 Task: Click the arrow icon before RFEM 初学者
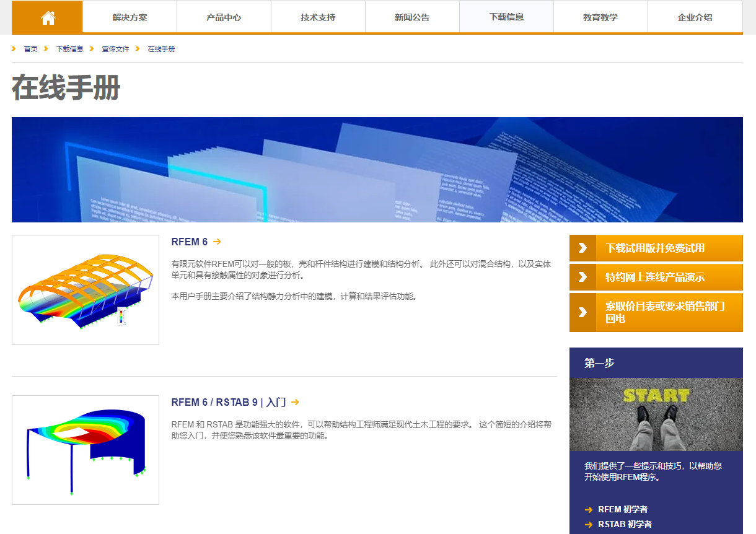pyautogui.click(x=589, y=509)
